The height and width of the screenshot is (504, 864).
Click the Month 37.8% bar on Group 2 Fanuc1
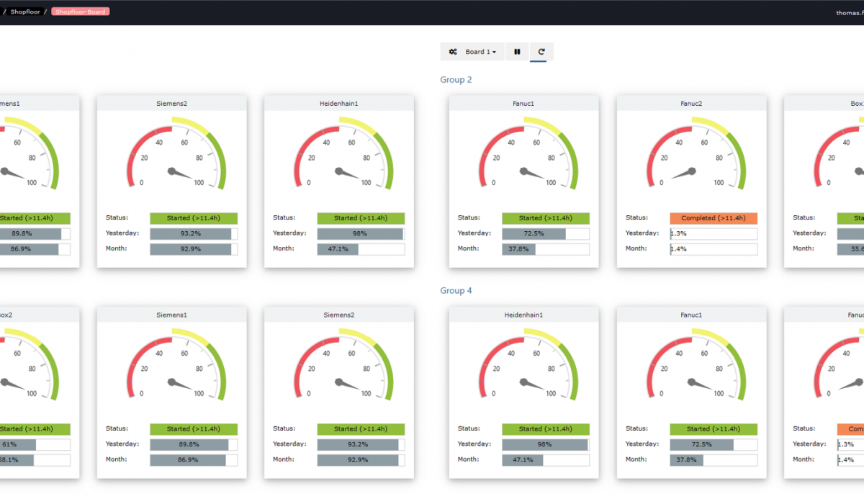coord(546,249)
